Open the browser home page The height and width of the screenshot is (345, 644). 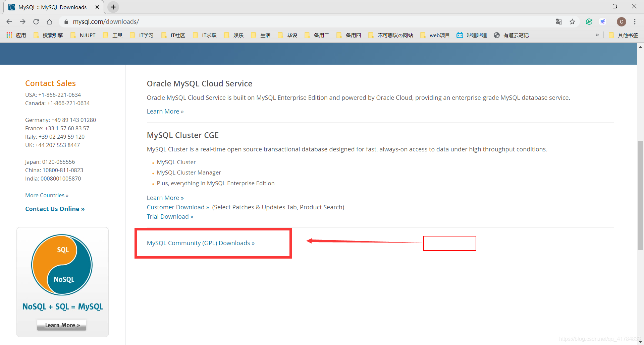50,21
